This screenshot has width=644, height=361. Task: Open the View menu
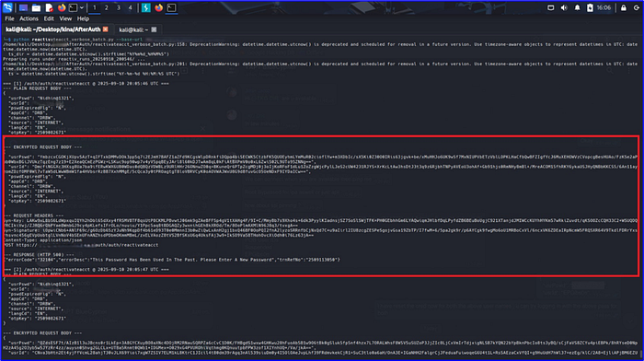coord(65,18)
